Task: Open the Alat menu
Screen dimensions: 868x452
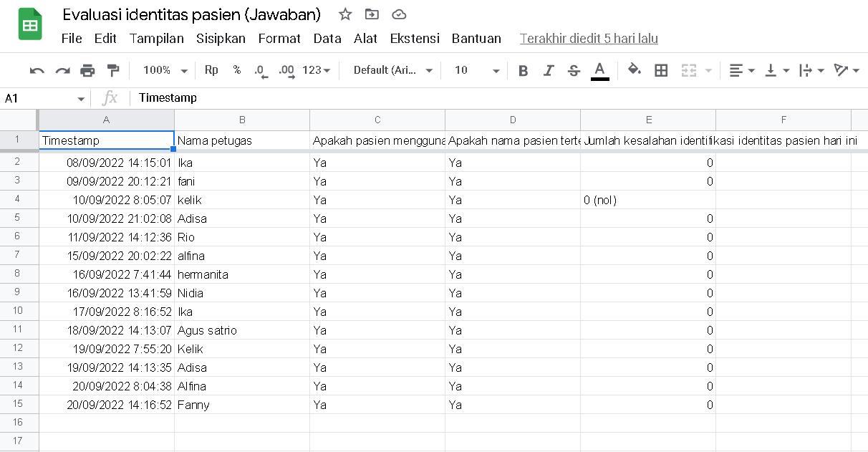Action: coord(365,39)
